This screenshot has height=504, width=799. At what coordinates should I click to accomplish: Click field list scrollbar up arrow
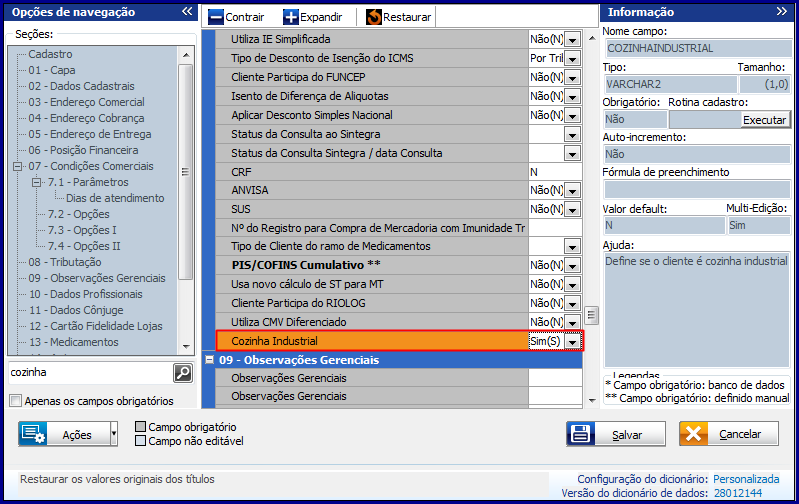pos(592,38)
